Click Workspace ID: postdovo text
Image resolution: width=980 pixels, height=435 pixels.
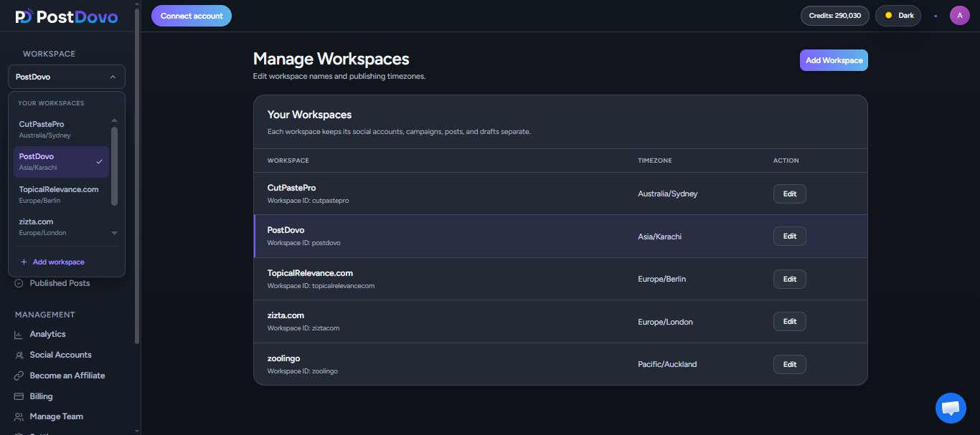tap(303, 243)
